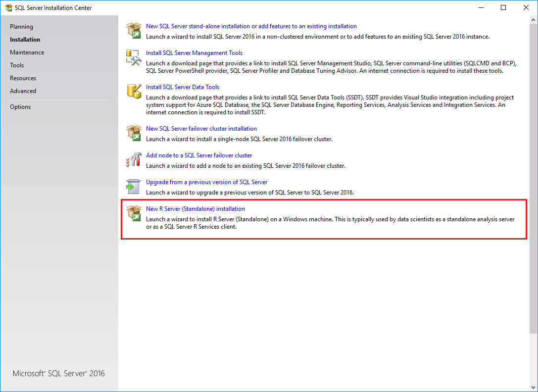This screenshot has height=392, width=538.
Task: Click the Management Tools wrench icon
Action: 134,56
